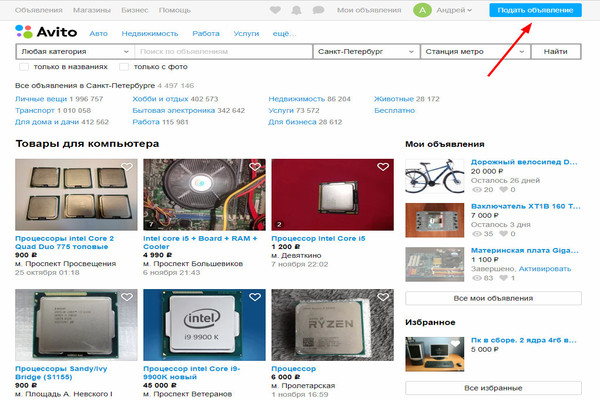Viewport: 600px width, 400px height.
Task: Open 'Выключатель XT1B 160' ad title
Action: click(x=525, y=206)
